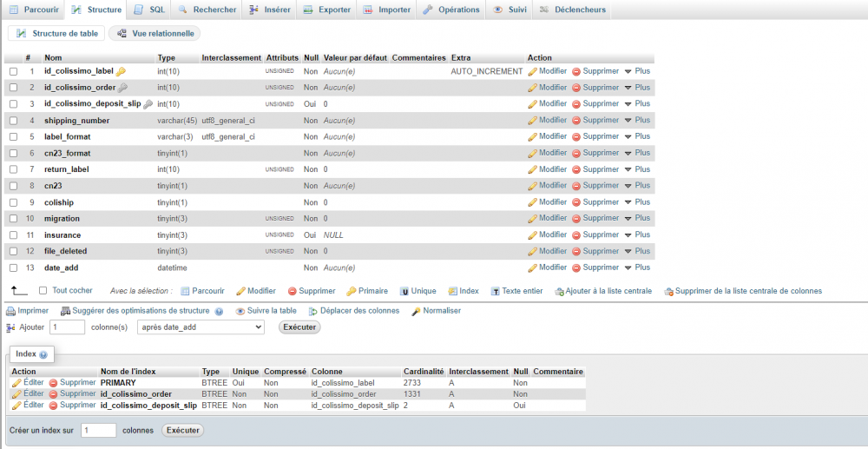Click the Suivre la table eye icon
868x449 pixels.
(x=240, y=311)
